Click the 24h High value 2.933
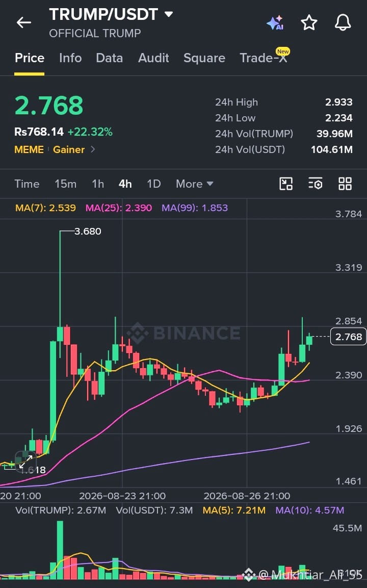Screen dimensions: 367x588 pos(339,102)
